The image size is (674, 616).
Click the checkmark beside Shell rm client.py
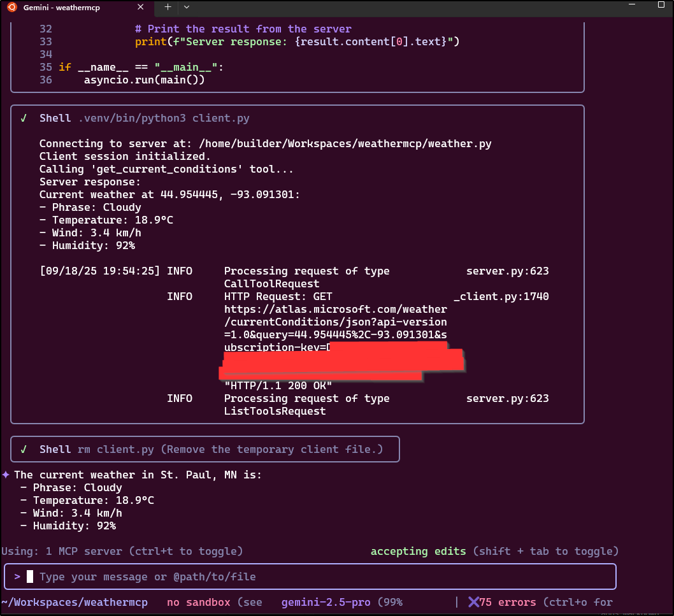(24, 449)
